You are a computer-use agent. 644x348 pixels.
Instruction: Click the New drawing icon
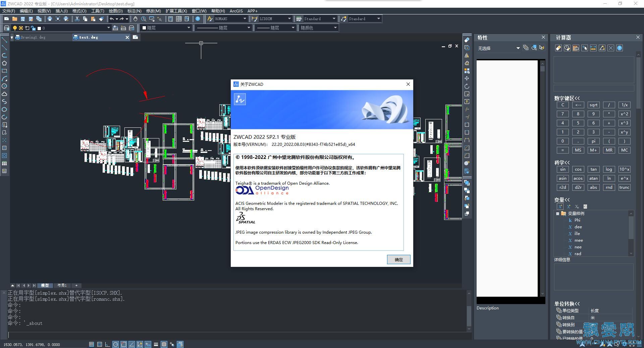6,19
